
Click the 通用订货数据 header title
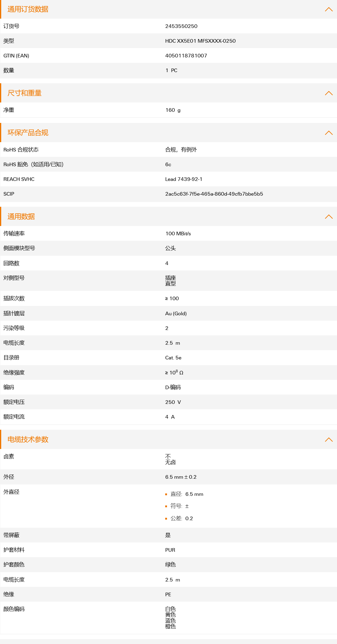point(28,9)
